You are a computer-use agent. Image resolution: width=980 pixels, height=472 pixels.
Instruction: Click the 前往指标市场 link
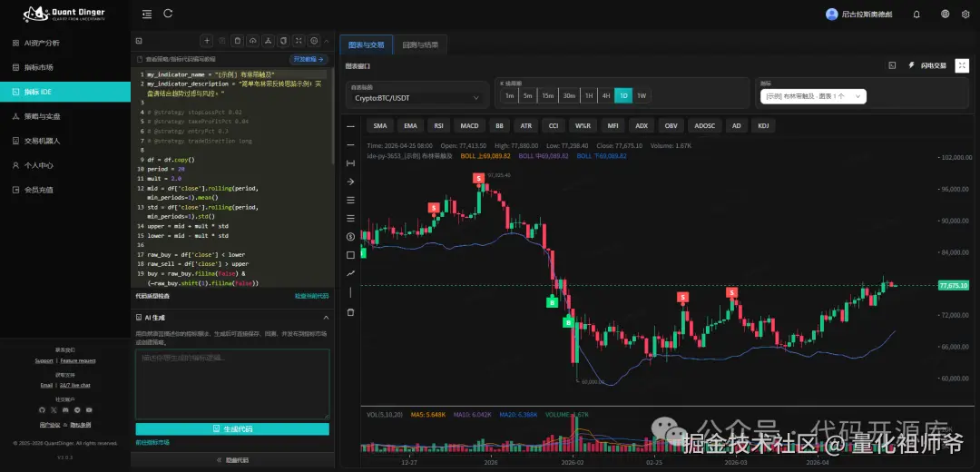pyautogui.click(x=152, y=442)
